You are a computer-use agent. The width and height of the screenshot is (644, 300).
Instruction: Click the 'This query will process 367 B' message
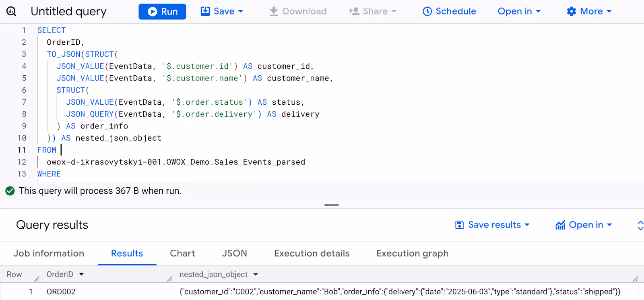click(x=100, y=191)
